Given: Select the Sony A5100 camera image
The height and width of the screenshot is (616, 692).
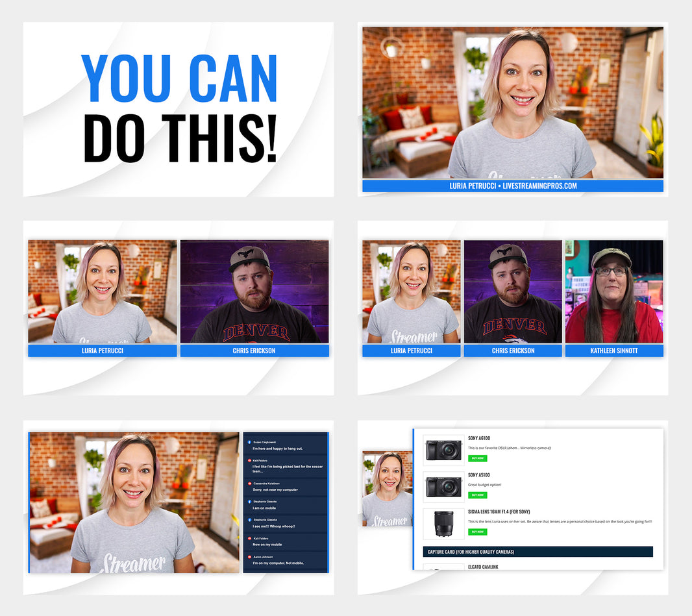Looking at the screenshot, I should (x=443, y=487).
